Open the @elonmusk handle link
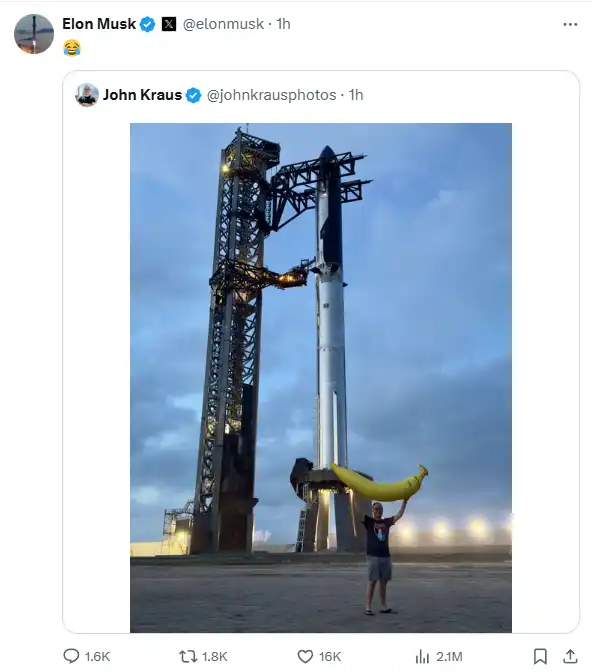 223,24
